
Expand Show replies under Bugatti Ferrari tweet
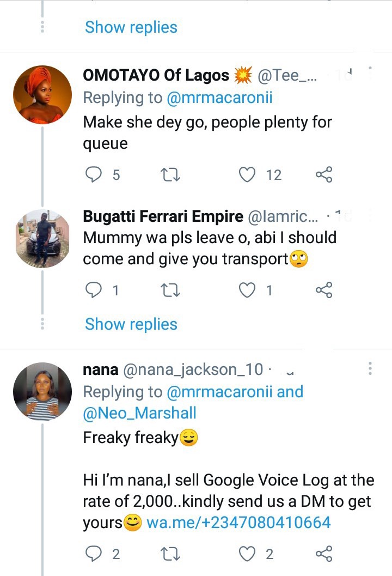click(131, 324)
